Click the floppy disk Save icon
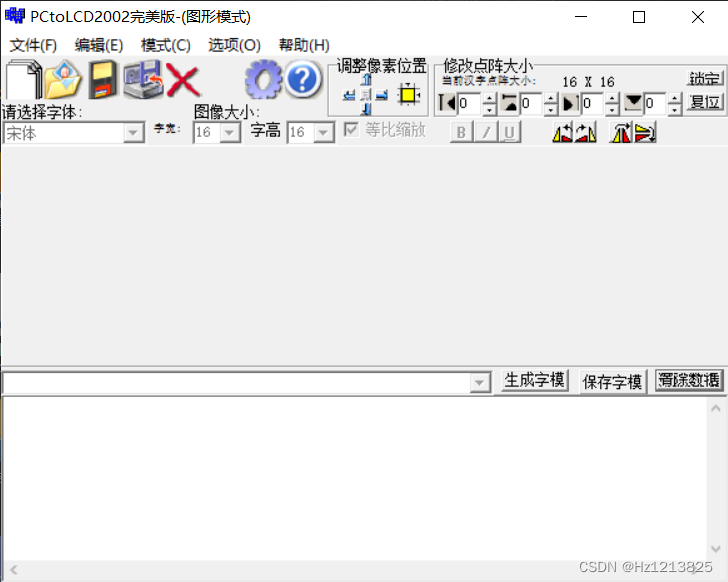728x582 pixels. 103,79
